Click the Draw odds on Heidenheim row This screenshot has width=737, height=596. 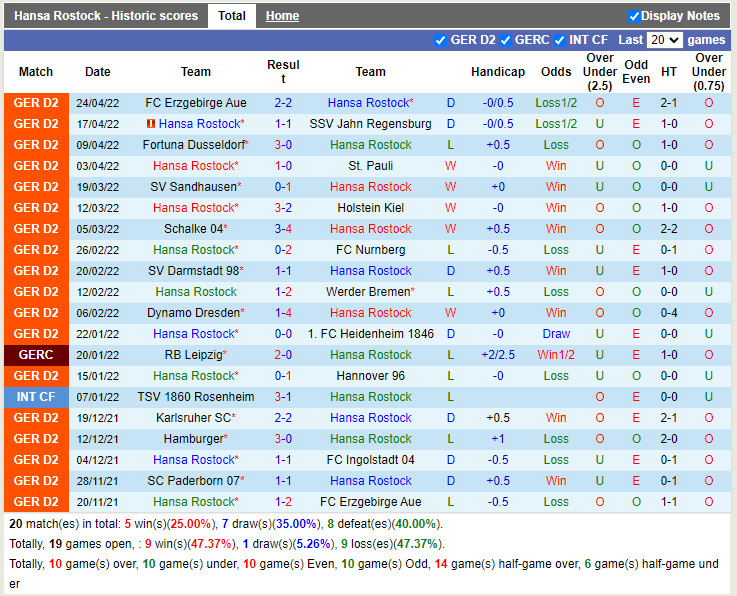pos(556,334)
